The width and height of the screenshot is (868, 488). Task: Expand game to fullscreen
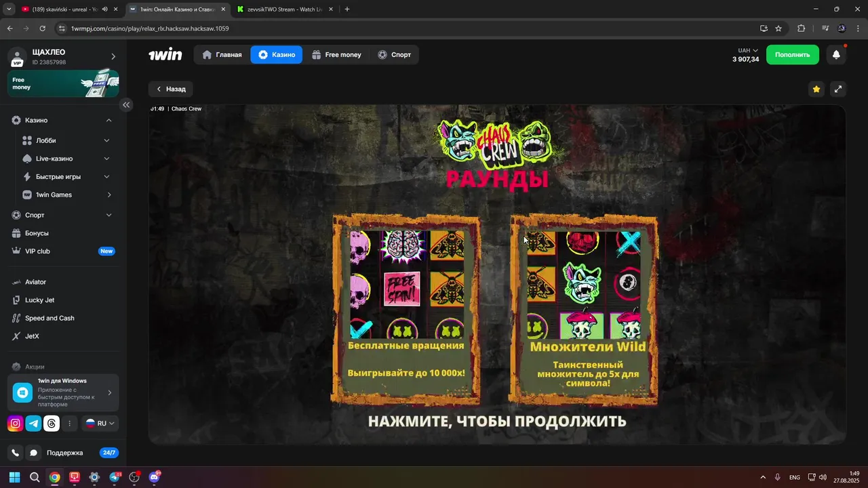coord(837,89)
